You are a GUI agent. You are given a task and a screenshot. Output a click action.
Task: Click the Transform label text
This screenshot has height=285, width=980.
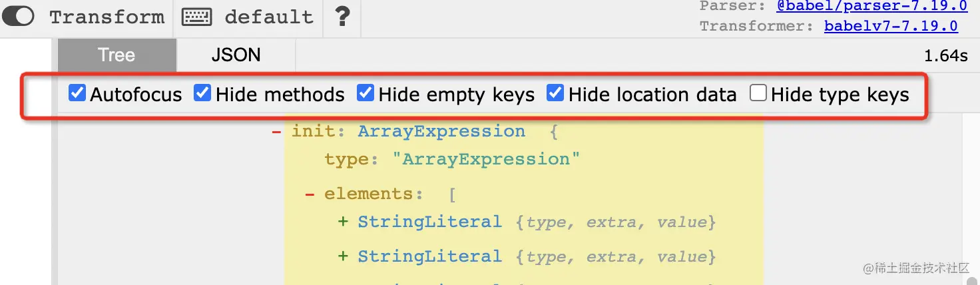pyautogui.click(x=107, y=17)
